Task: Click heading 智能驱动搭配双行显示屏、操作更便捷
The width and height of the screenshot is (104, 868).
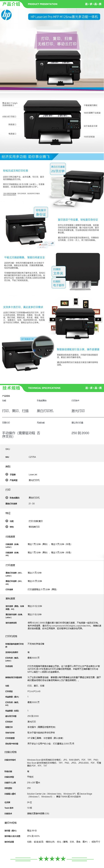Action: (78, 349)
